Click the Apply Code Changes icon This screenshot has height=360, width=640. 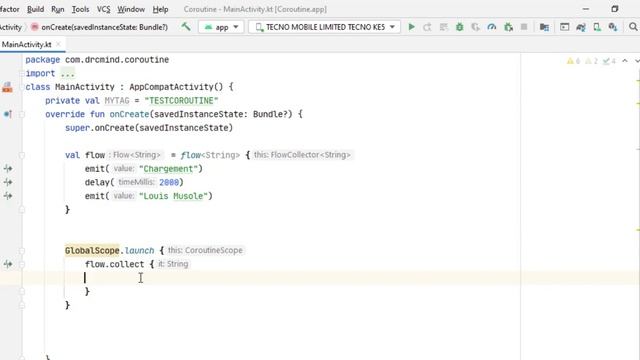[443, 27]
